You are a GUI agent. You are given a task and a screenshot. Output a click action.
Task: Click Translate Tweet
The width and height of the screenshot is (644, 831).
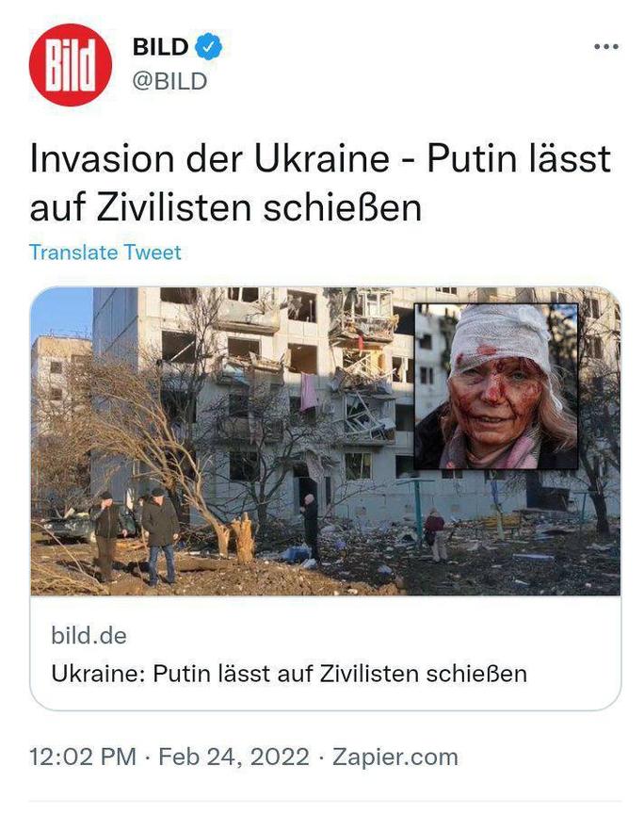pyautogui.click(x=105, y=253)
